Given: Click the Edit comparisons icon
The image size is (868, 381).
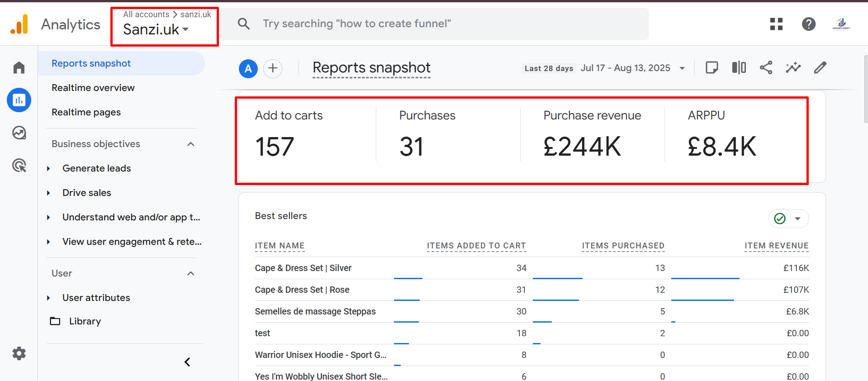Looking at the screenshot, I should point(739,68).
